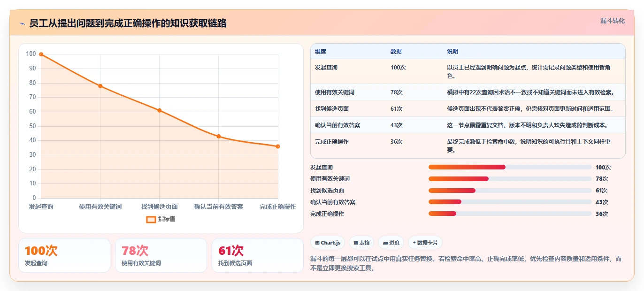Click the 100次 value in the table
Image resolution: width=644 pixels, height=291 pixels.
pos(398,68)
